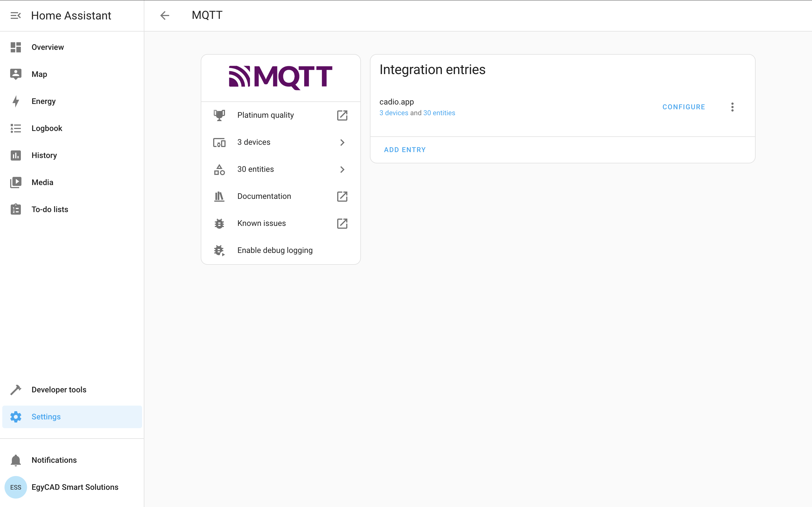
Task: Go to the Logbook sidebar item
Action: click(x=47, y=128)
